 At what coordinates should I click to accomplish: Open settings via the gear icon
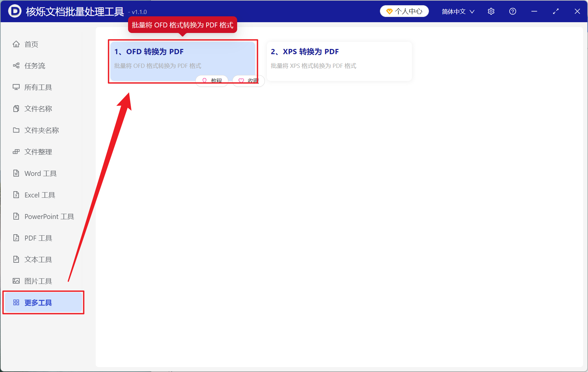[x=491, y=11]
